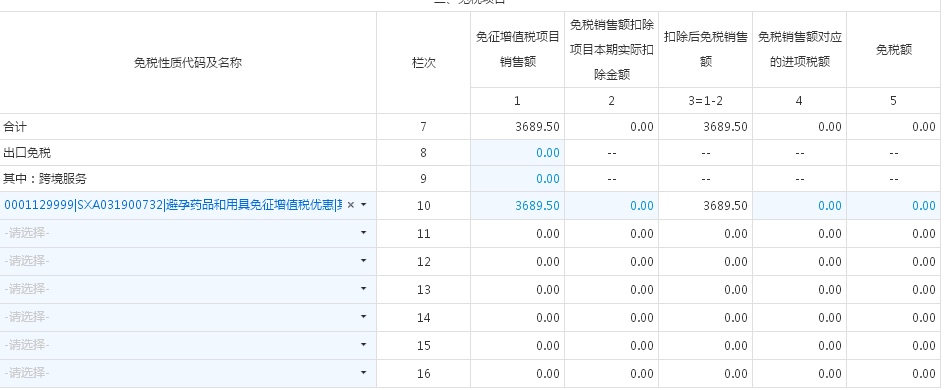
Task: Click the 出口免税 row 8 sales amount field
Action: tap(518, 153)
